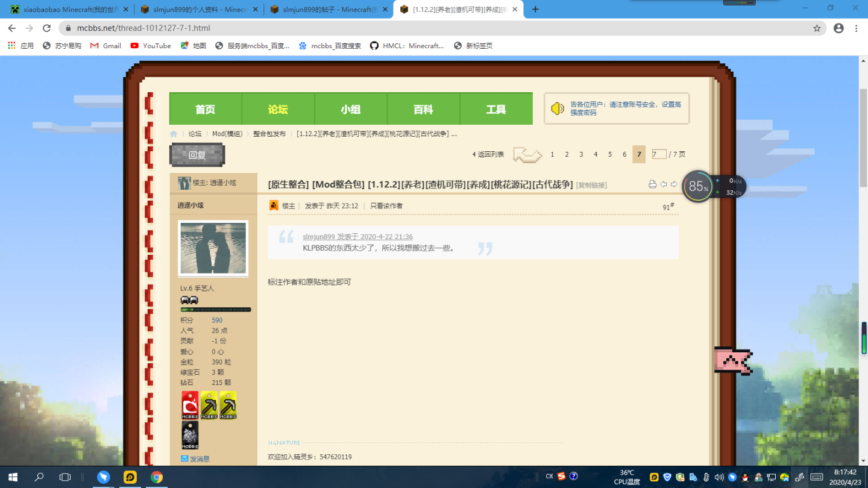868x488 pixels.
Task: Click the user avatar image of 逍遥小炫
Action: (213, 249)
